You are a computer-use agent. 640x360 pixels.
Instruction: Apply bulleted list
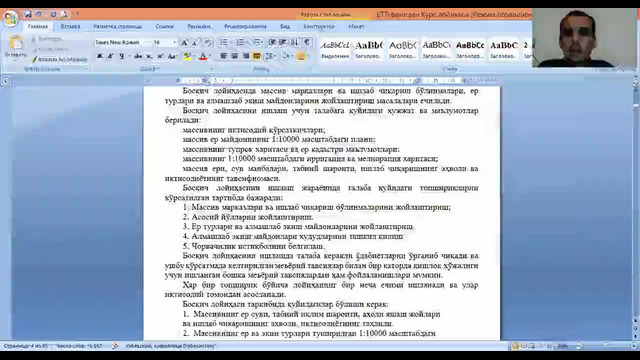click(x=224, y=42)
